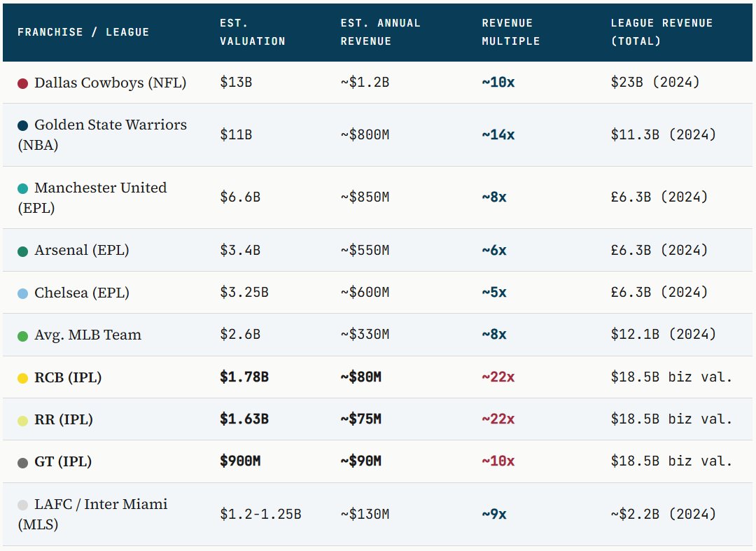Click the Franchise / League column header
This screenshot has height=551, width=756.
[x=83, y=32]
